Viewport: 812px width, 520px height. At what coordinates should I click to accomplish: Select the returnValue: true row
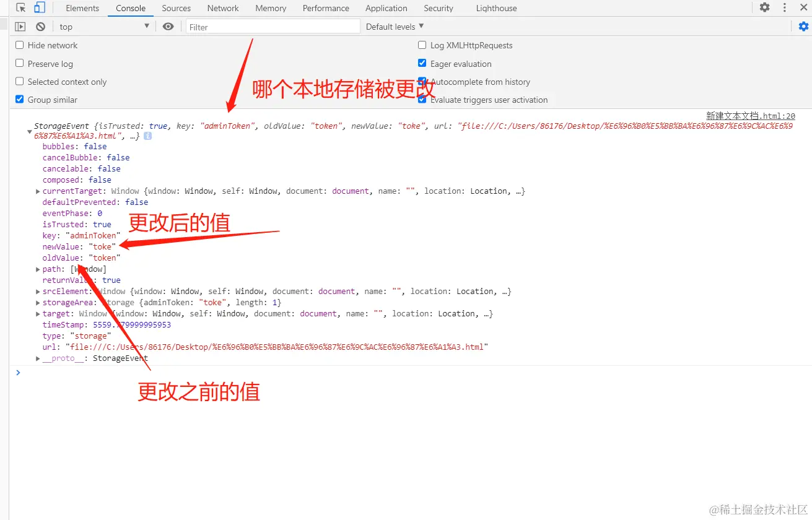click(81, 280)
